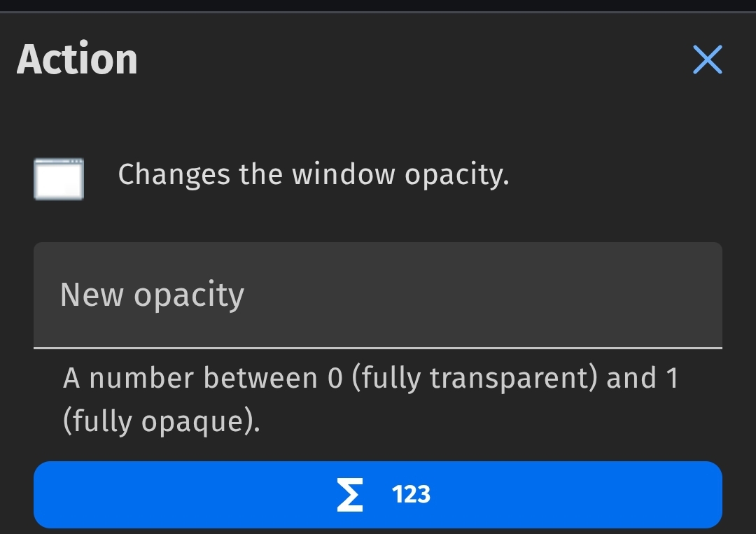756x534 pixels.
Task: Click the white window thumbnail beside the description
Action: coord(59,178)
